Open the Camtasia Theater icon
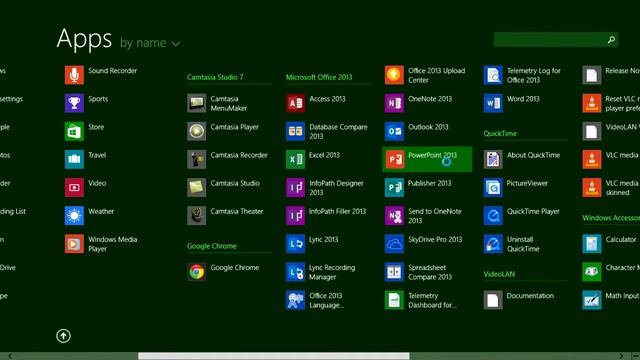This screenshot has width=640, height=360. (x=197, y=216)
